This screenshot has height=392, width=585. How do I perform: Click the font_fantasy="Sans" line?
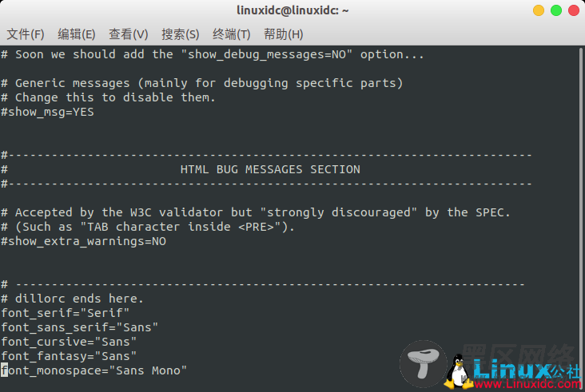[x=69, y=356]
